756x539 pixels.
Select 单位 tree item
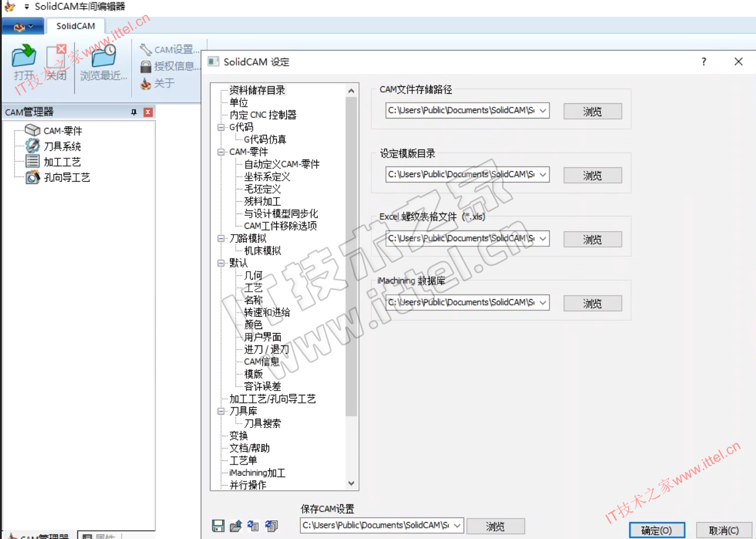coord(239,103)
